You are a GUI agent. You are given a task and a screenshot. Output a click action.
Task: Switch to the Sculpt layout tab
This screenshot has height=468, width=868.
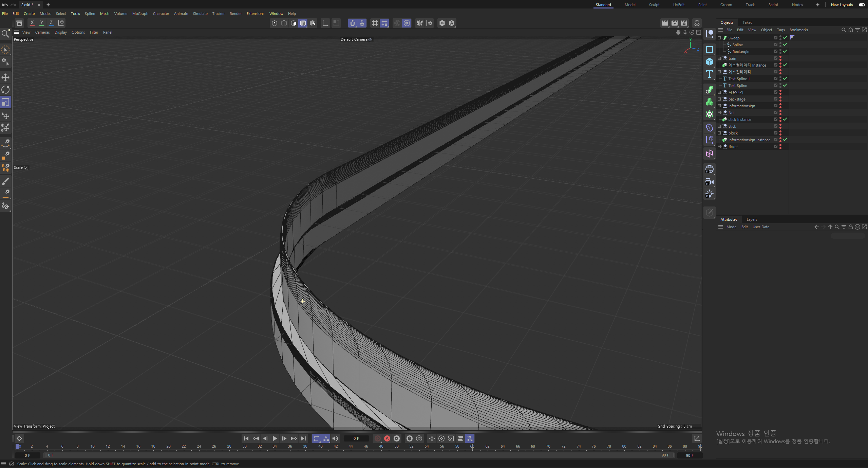[x=654, y=5]
